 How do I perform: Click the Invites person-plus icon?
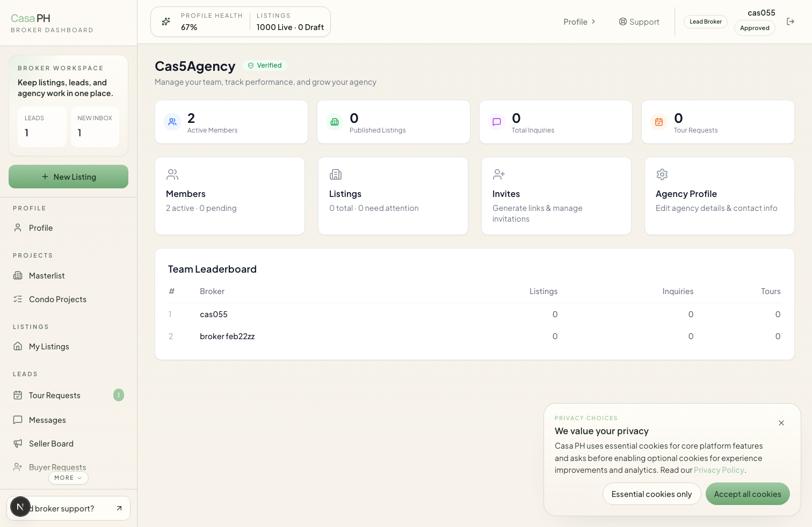(499, 174)
